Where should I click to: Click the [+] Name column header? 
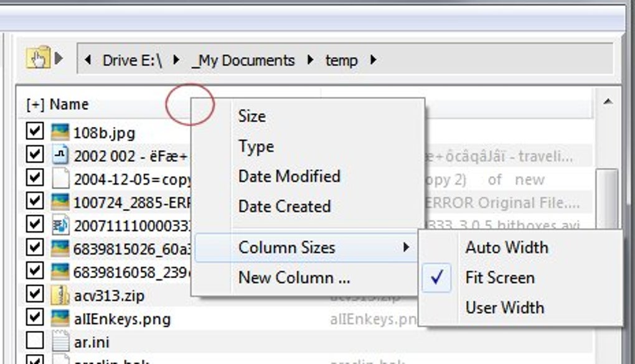click(x=57, y=105)
